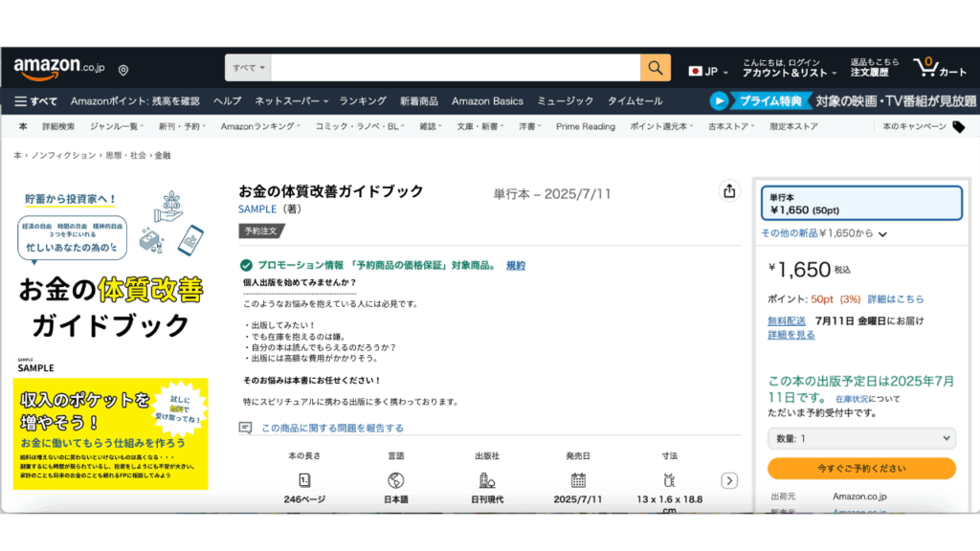Click the ¥1,650 税込 price text

tap(810, 269)
